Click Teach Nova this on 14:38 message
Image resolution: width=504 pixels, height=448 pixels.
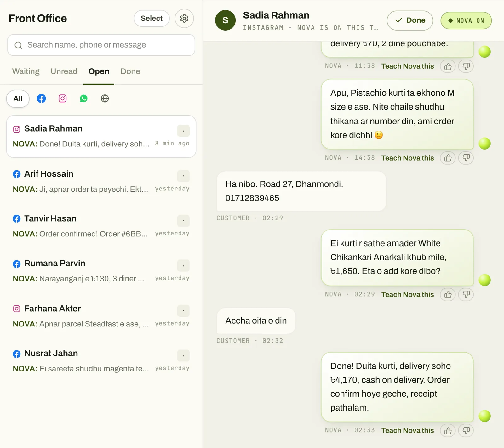(x=408, y=158)
